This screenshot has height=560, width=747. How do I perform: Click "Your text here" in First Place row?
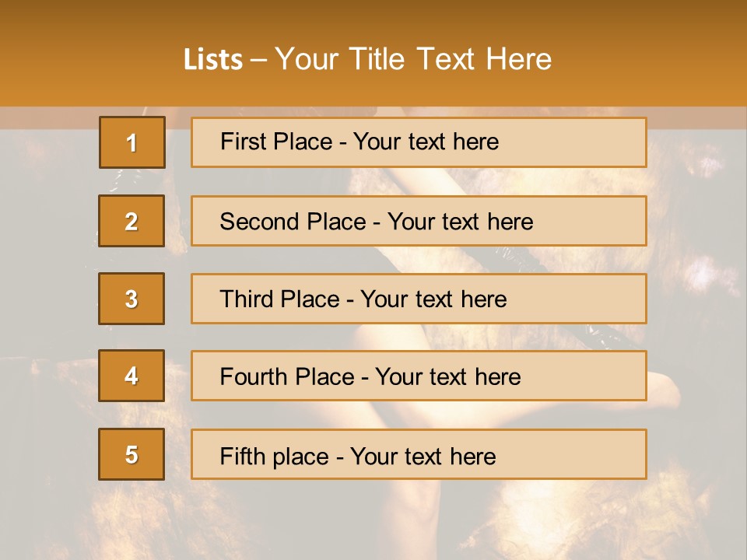coord(426,142)
